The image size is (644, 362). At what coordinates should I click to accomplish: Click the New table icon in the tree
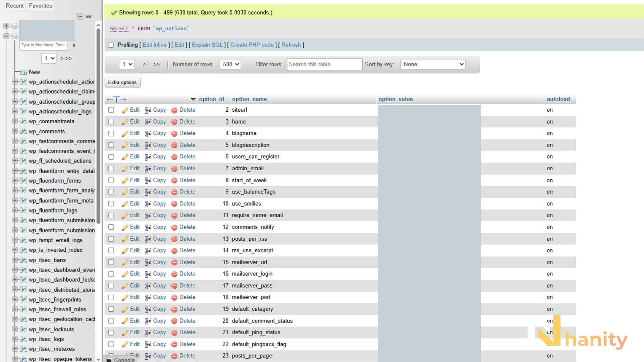coord(23,72)
